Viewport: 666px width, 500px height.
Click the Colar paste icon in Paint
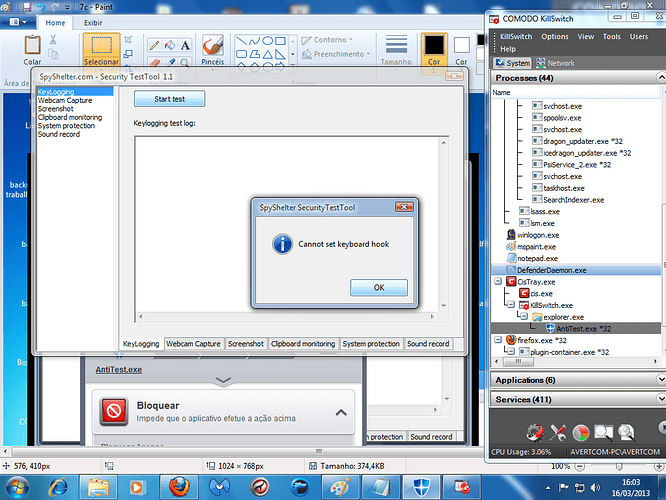click(x=32, y=45)
